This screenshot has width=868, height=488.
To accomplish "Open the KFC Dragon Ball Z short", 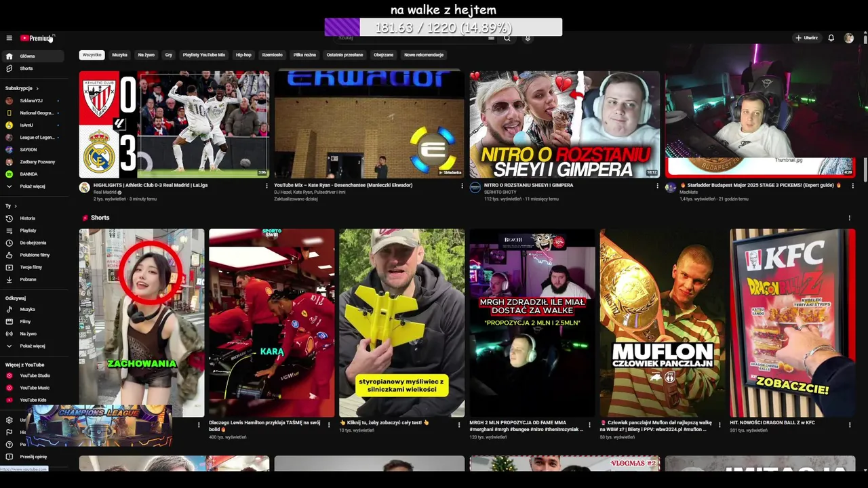I will point(793,323).
